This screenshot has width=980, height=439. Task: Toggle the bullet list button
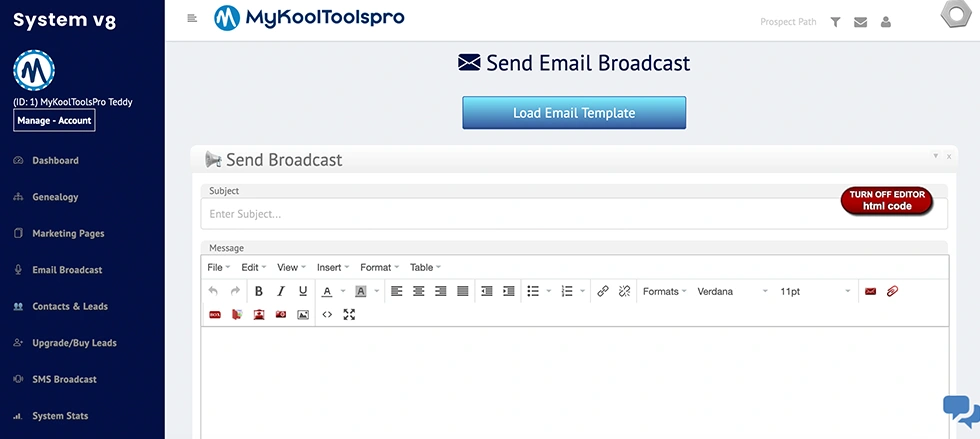coord(534,291)
